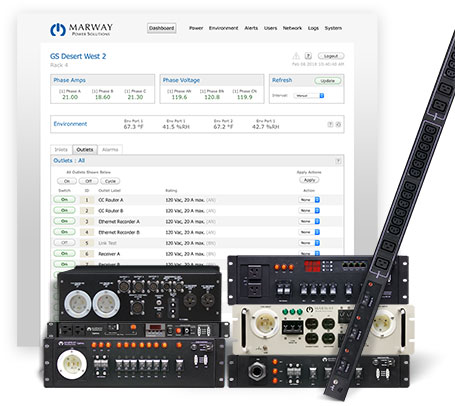Screen dimensions: 455x406
Task: Open the refresh Interval dropdown
Action: pyautogui.click(x=309, y=96)
